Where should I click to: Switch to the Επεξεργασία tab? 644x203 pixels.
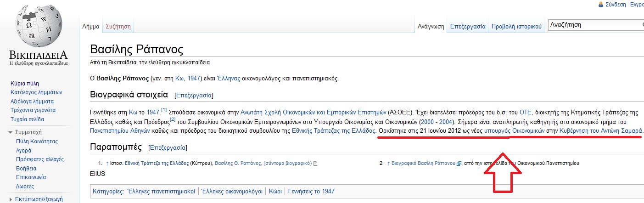pyautogui.click(x=467, y=27)
